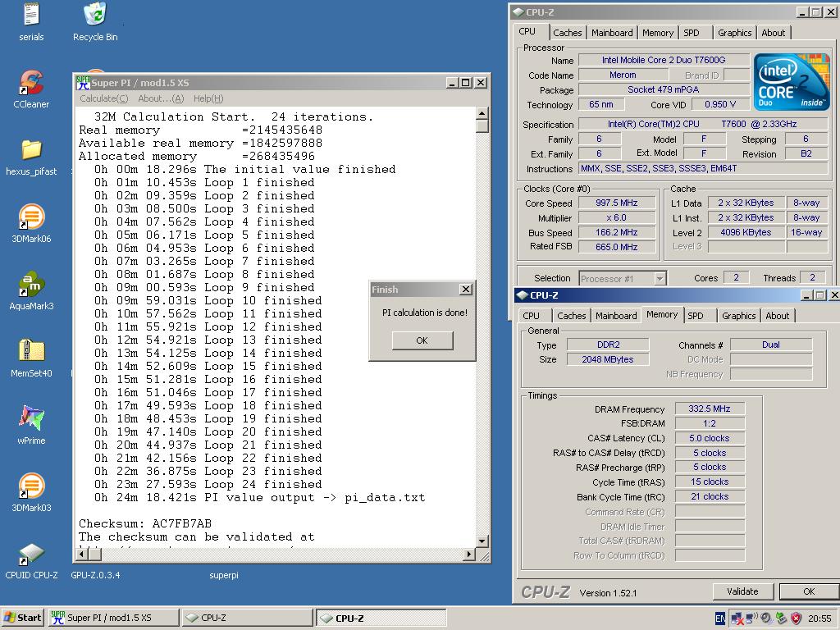Open the Help menu in Super PI

click(x=208, y=98)
